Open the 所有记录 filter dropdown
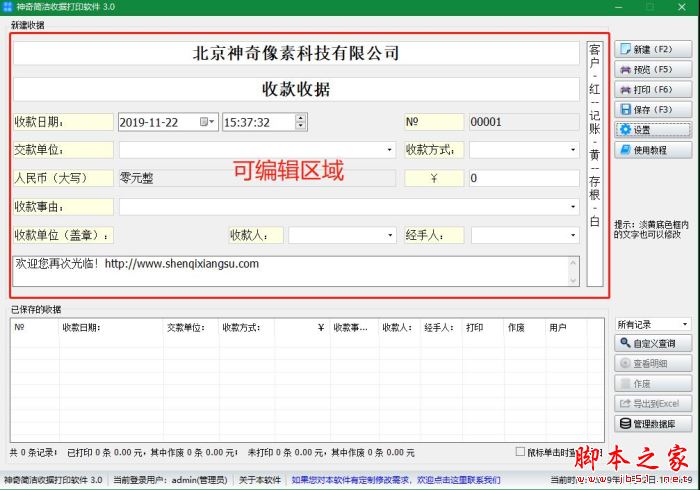Image resolution: width=700 pixels, height=490 pixels. point(685,324)
